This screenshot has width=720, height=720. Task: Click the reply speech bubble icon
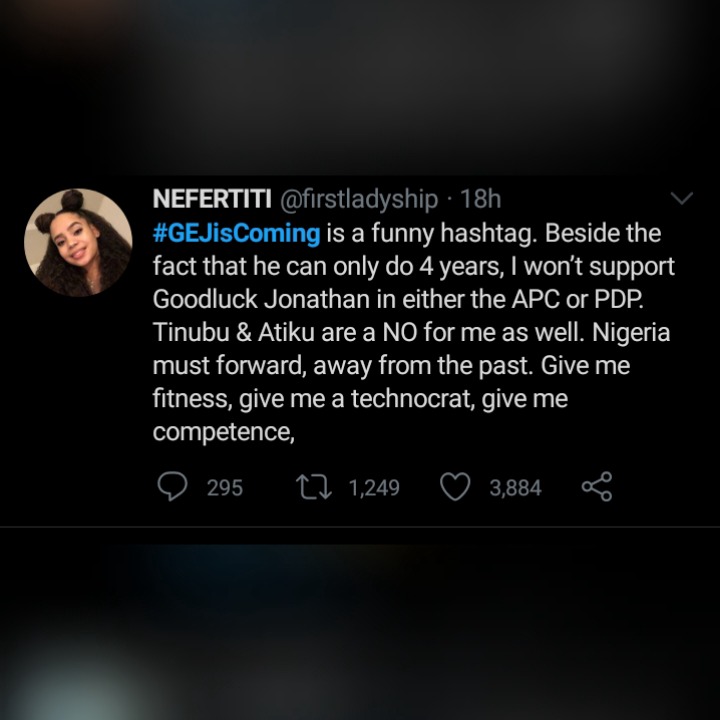173,487
